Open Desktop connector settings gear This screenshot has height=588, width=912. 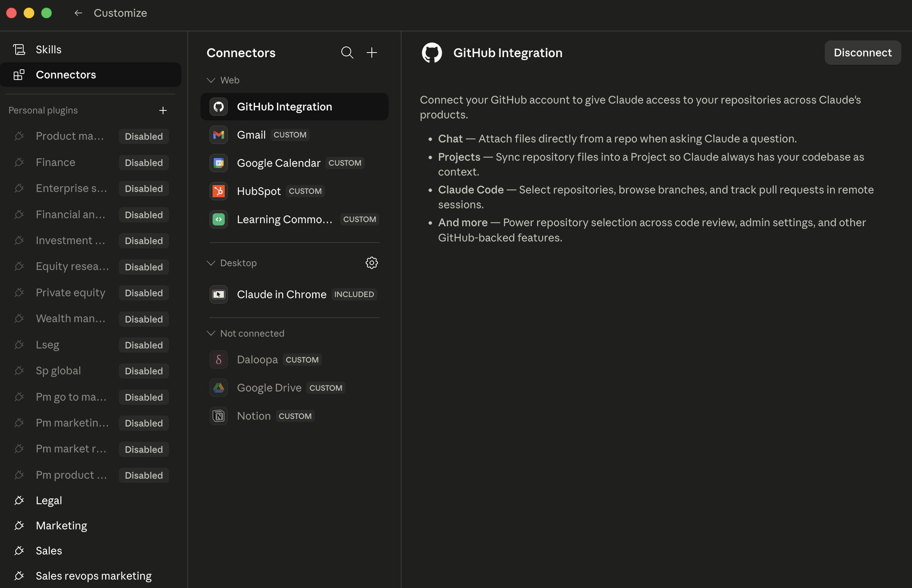[371, 263]
